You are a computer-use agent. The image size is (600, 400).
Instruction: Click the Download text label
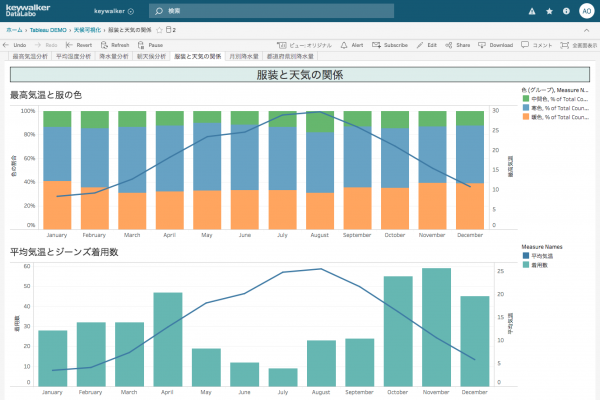(501, 45)
